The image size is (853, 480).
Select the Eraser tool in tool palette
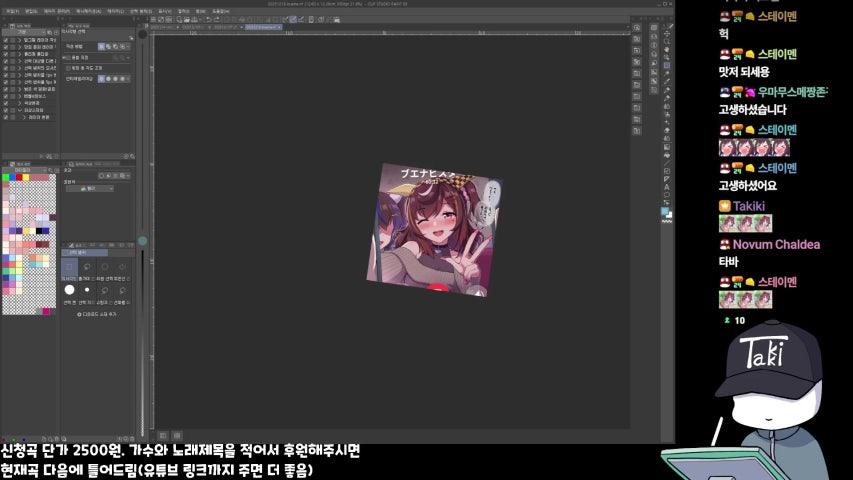[x=666, y=130]
